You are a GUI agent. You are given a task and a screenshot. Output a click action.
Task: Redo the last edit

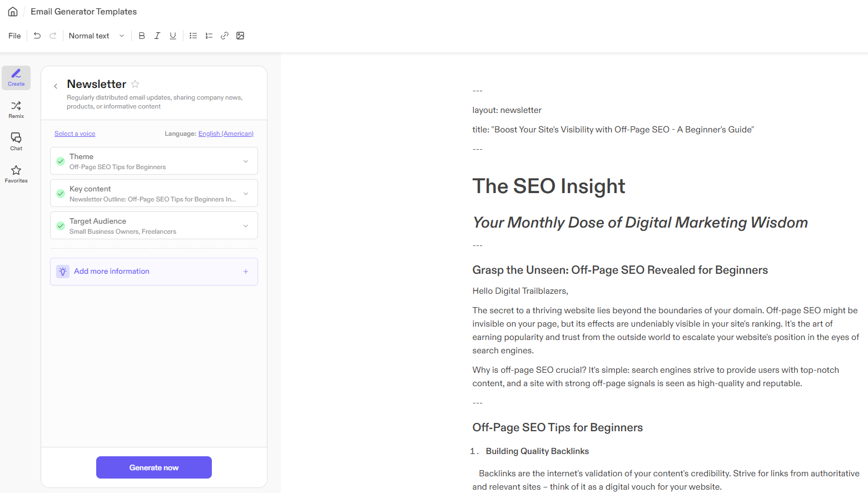[x=53, y=35]
